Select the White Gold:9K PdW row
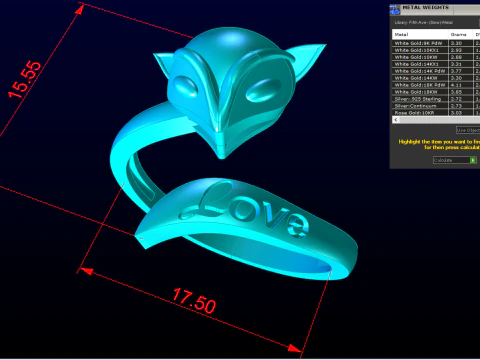This screenshot has width=480, height=360. coord(436,43)
